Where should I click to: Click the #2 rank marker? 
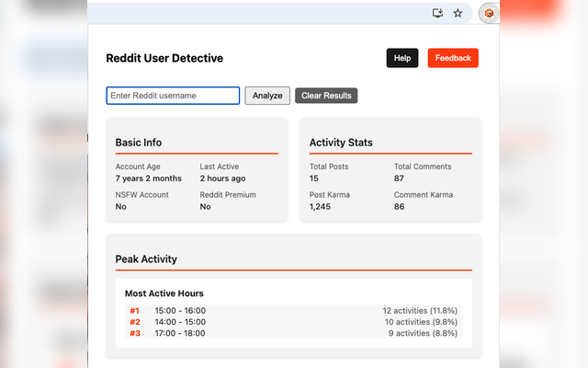point(135,322)
